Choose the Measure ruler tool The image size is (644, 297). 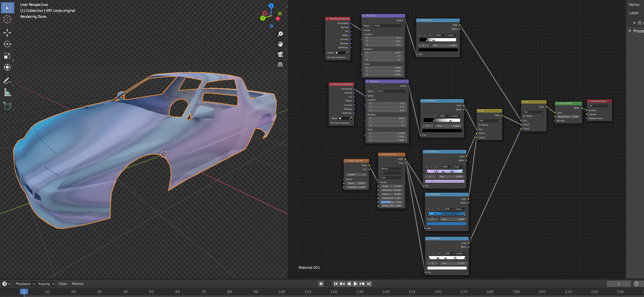point(7,92)
